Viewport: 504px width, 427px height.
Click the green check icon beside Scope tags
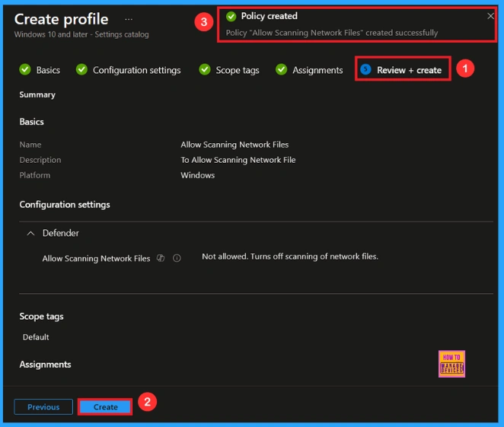click(205, 70)
